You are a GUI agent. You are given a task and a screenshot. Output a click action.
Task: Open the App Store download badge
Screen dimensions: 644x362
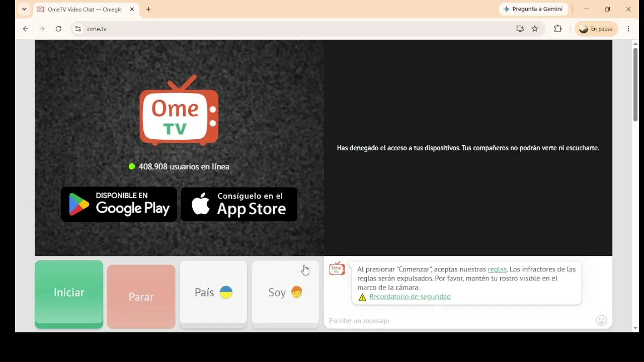pyautogui.click(x=239, y=204)
